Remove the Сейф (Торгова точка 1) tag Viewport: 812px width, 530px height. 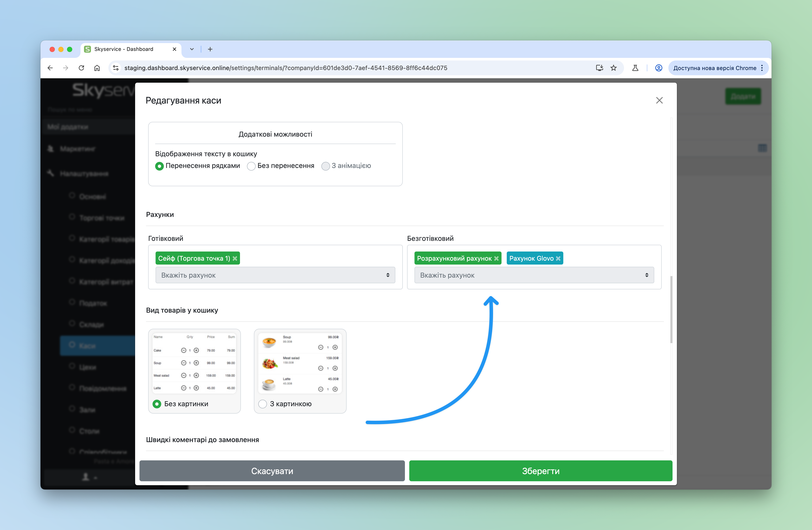[x=235, y=258]
